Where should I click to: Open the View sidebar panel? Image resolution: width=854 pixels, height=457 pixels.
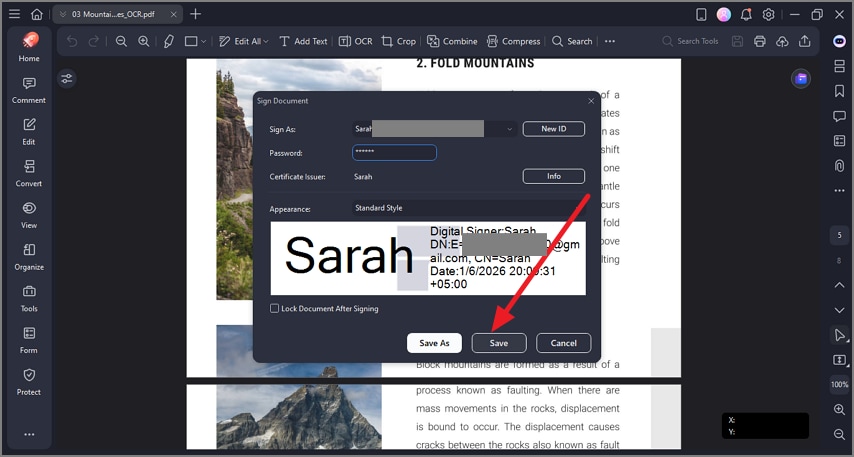[x=29, y=215]
